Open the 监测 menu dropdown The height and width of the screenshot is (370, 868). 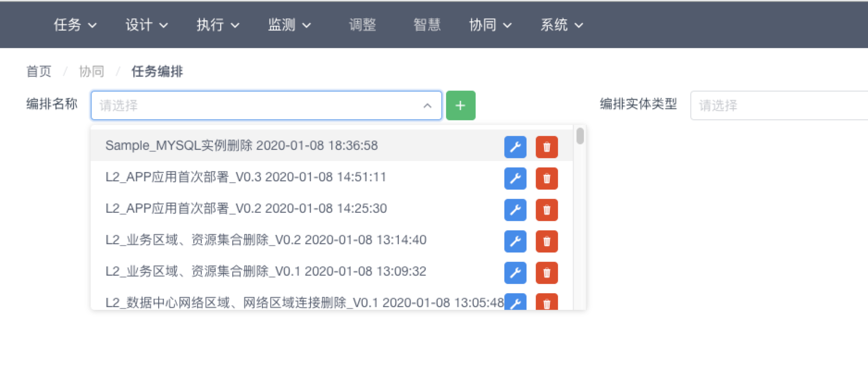tap(289, 25)
